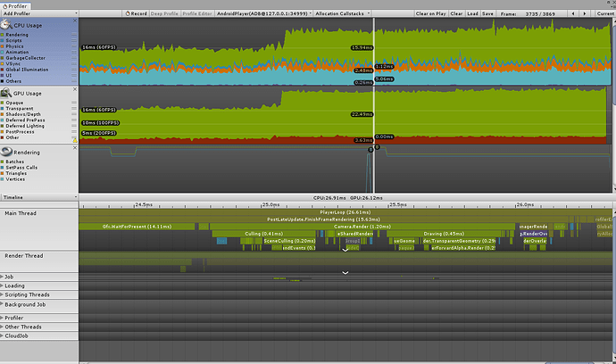The height and width of the screenshot is (364, 616).
Task: Click the CPU Usage stopwatch icon
Action: click(x=6, y=25)
